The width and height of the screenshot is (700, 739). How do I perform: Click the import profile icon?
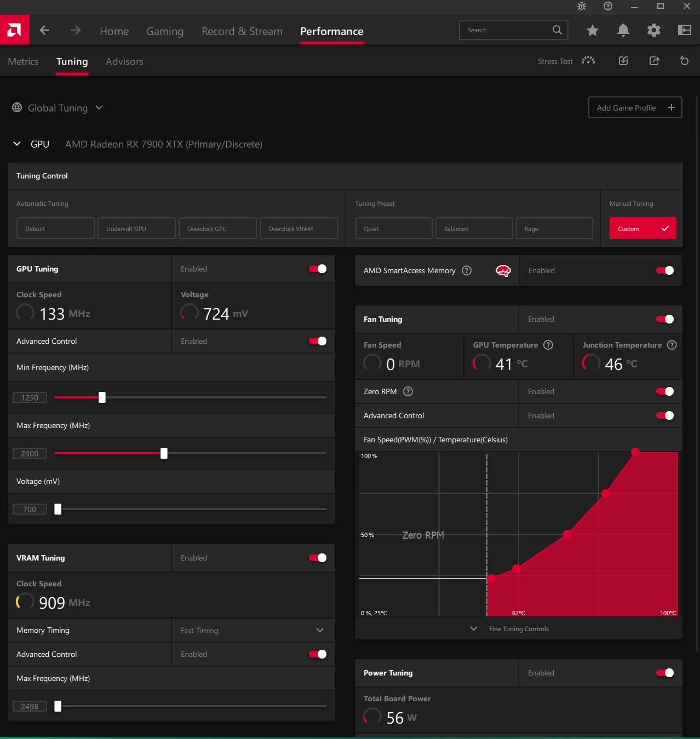(623, 61)
